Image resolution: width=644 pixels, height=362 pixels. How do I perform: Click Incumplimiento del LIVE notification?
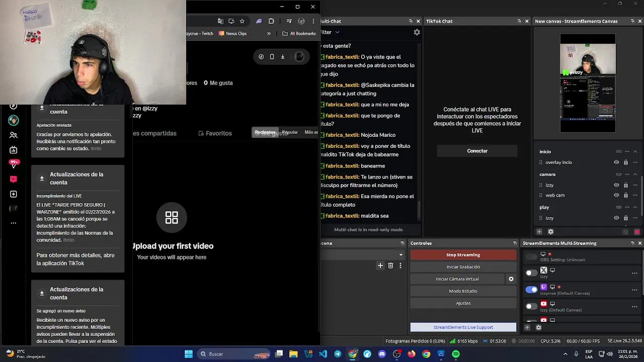[x=59, y=196]
